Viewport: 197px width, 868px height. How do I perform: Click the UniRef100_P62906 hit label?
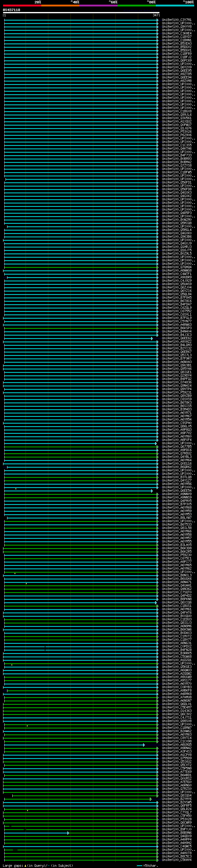coord(176,135)
